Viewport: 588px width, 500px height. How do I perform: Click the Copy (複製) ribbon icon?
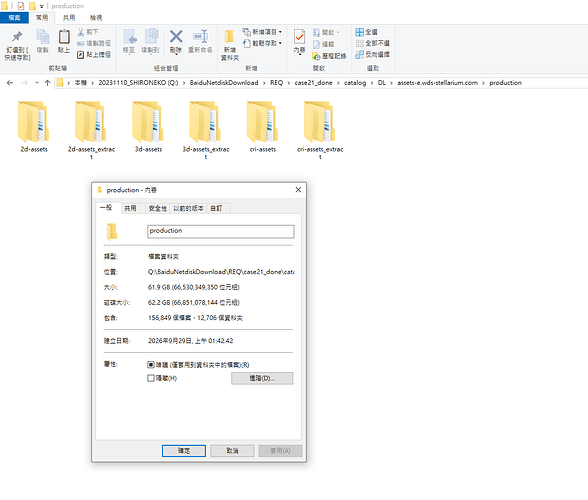point(42,37)
